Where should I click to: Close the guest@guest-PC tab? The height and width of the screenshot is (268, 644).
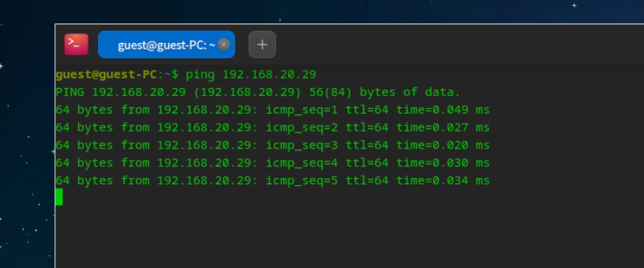[223, 44]
